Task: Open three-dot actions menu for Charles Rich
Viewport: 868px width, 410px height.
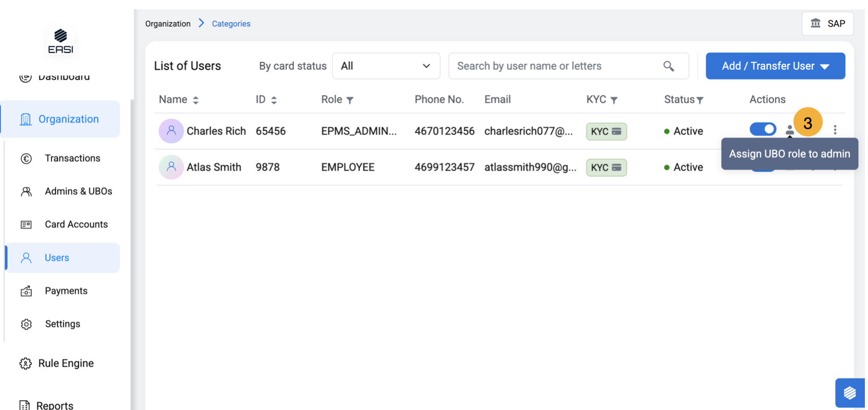Action: (x=835, y=130)
